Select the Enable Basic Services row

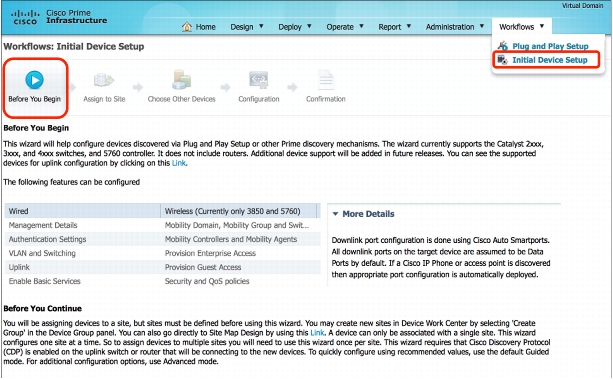pos(82,281)
